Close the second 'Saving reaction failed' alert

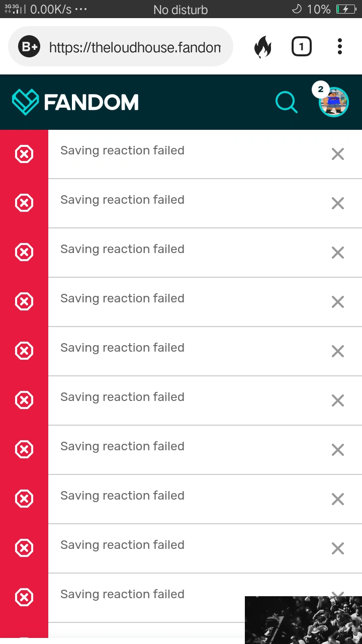[338, 203]
